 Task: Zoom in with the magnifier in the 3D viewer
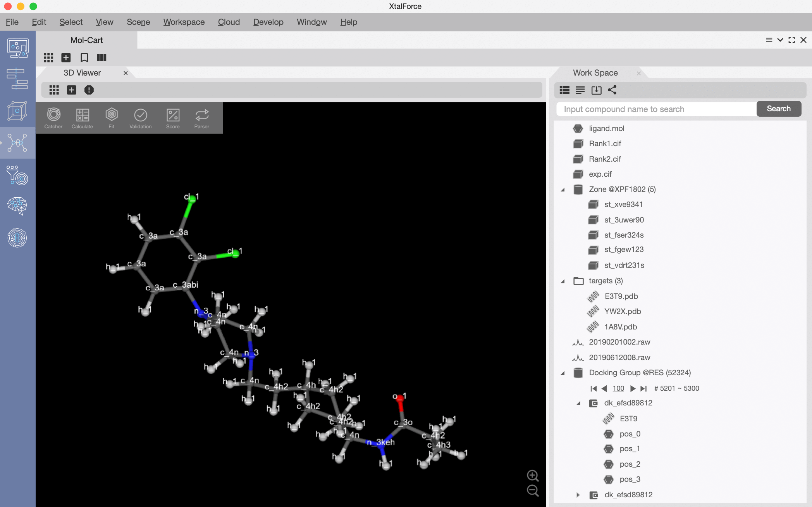click(533, 476)
